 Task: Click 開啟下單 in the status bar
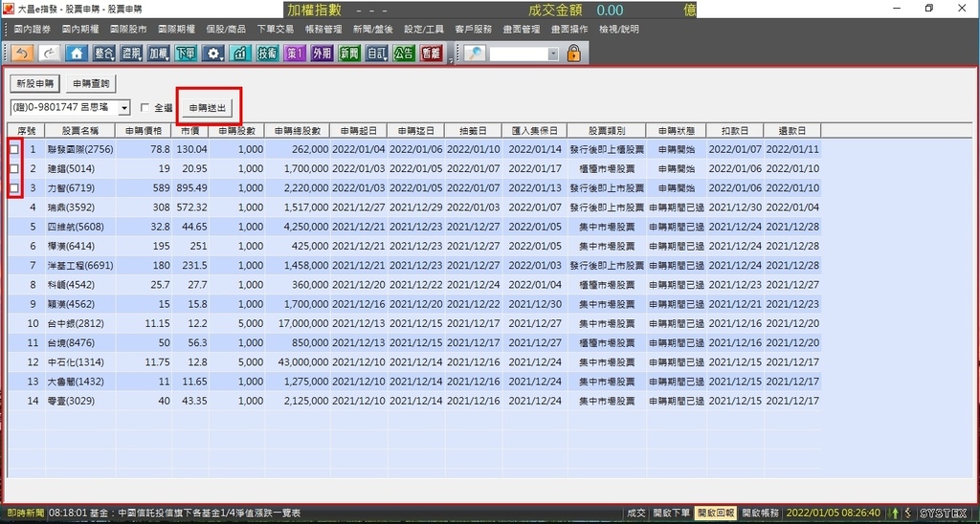672,513
